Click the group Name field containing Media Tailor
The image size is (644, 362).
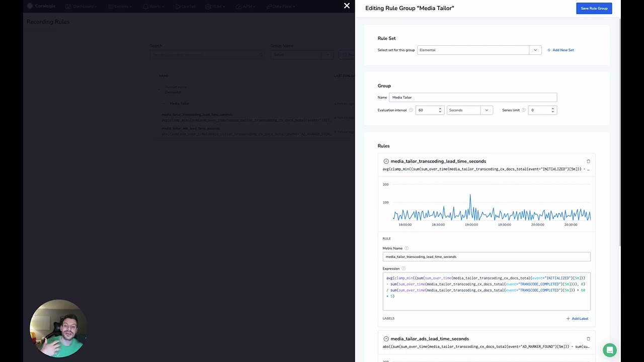click(x=473, y=98)
